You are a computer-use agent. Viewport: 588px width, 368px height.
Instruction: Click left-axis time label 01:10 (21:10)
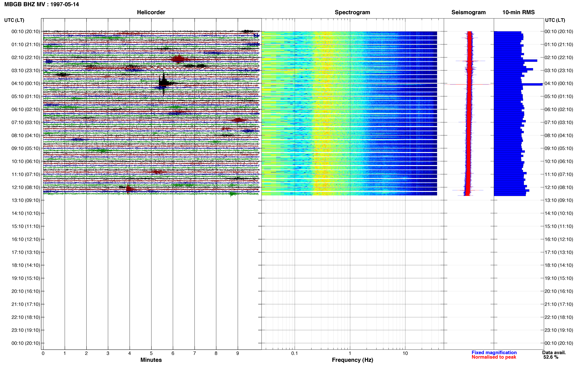26,45
